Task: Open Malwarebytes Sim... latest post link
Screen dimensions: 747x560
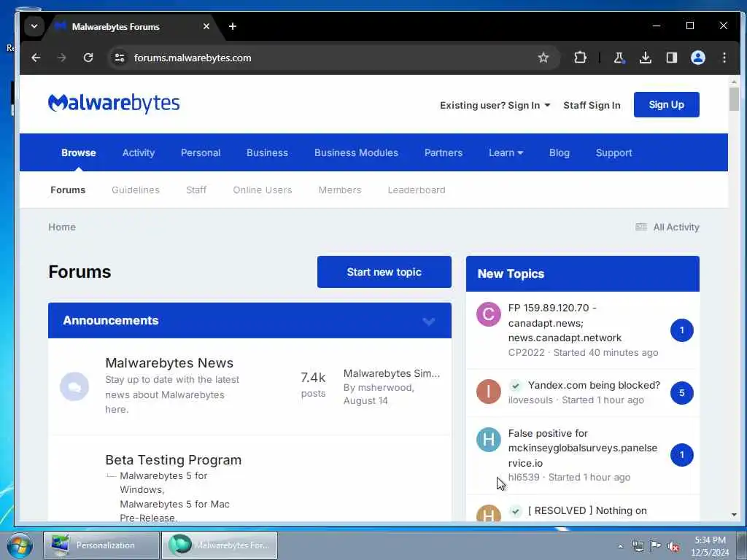Action: click(x=392, y=373)
